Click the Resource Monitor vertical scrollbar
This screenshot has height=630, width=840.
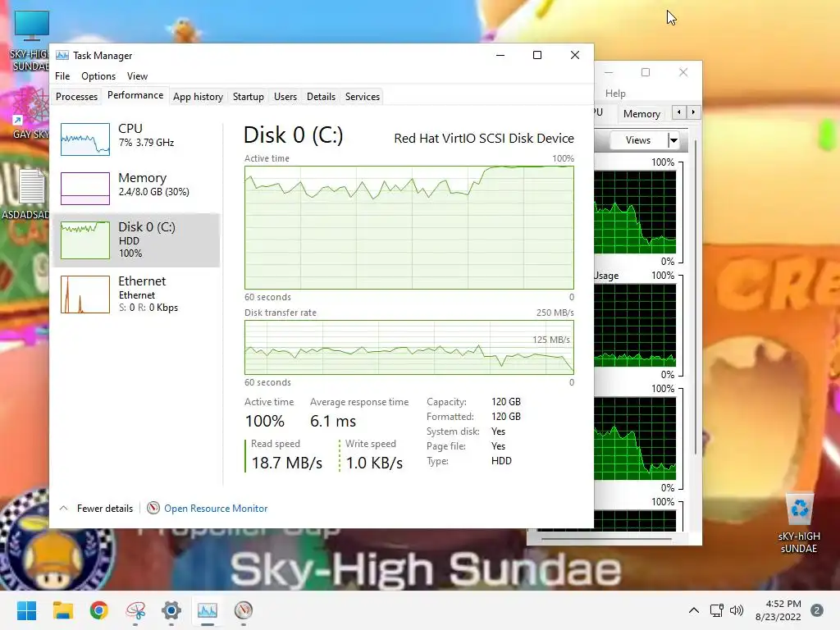pyautogui.click(x=696, y=297)
